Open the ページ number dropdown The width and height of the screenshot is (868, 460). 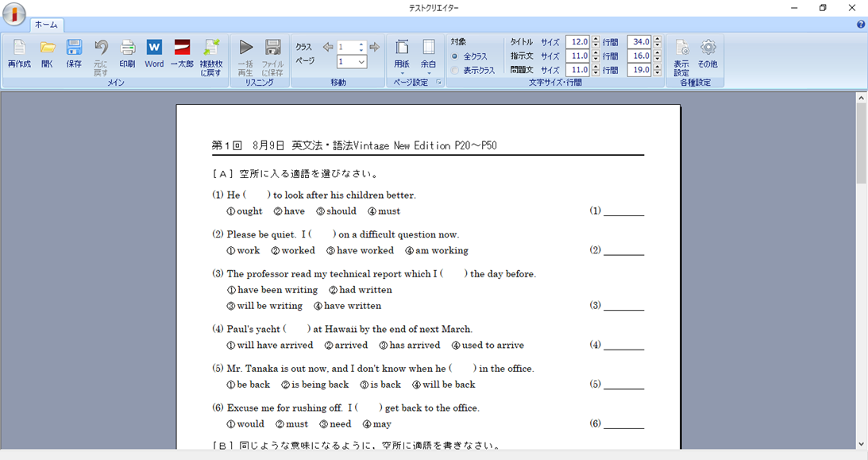pos(361,62)
